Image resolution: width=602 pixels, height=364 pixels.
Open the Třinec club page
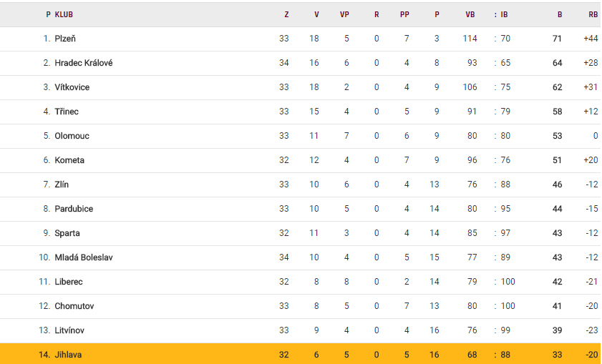click(x=67, y=112)
